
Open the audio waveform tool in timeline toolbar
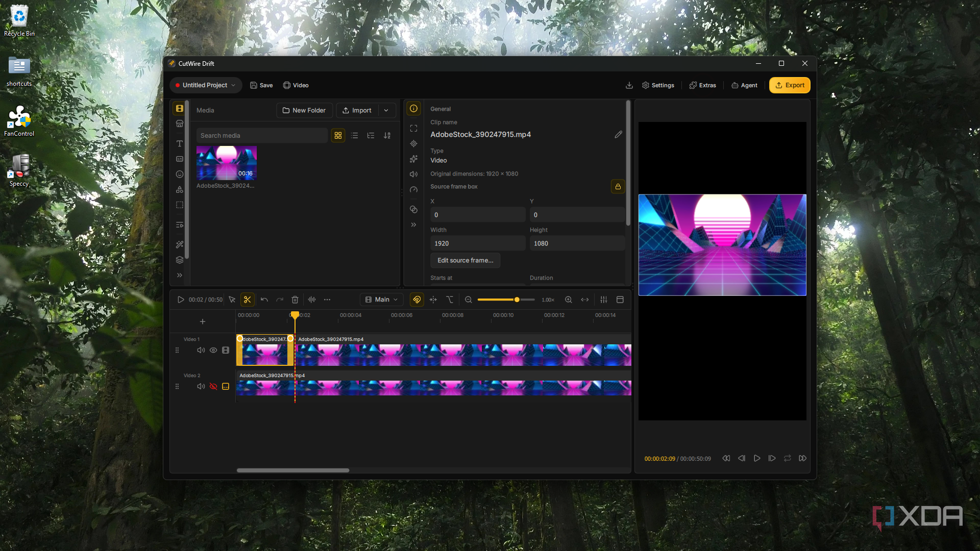click(312, 299)
